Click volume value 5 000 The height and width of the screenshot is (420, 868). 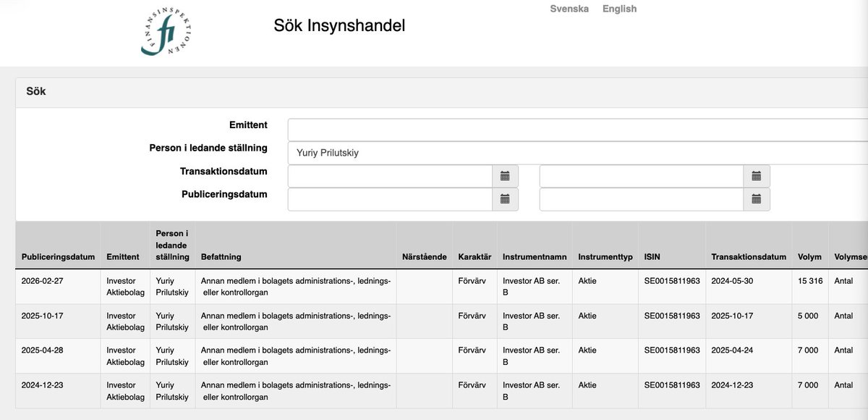tap(808, 316)
